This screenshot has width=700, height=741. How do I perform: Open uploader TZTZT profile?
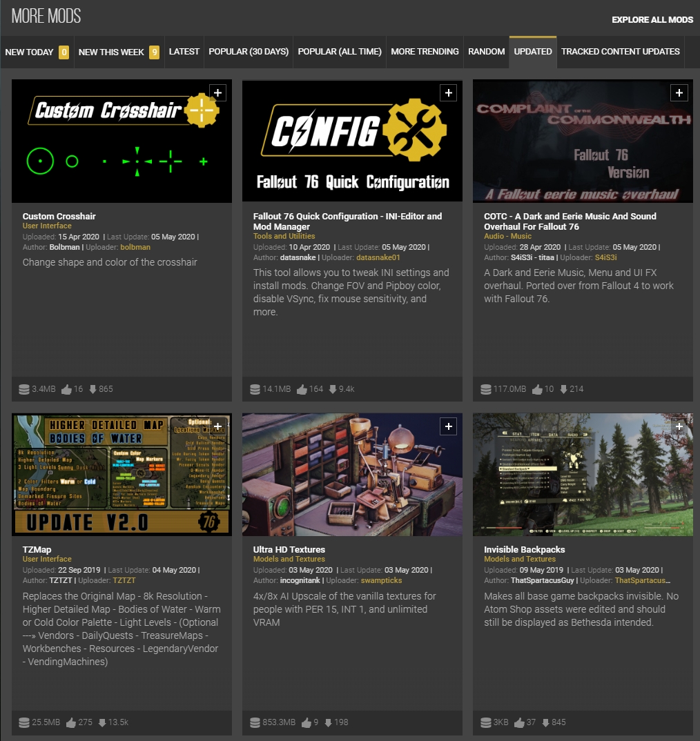pos(124,580)
